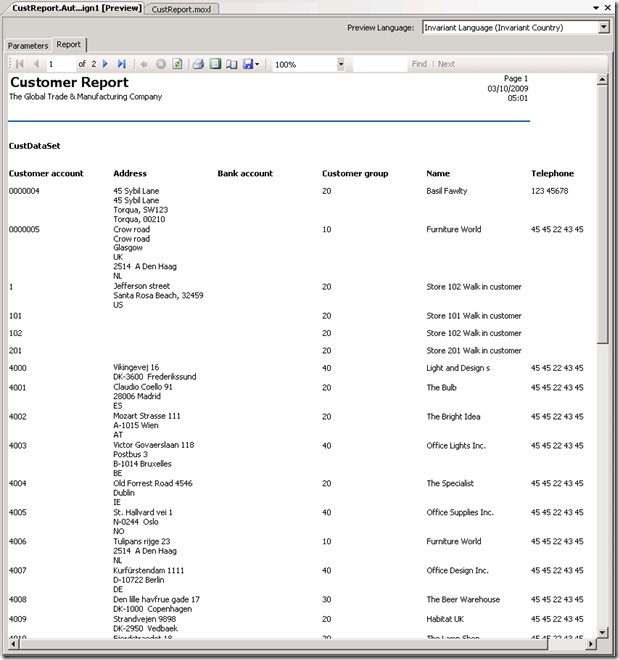Jump to last report page
Image resolution: width=619 pixels, height=660 pixels.
click(x=122, y=64)
